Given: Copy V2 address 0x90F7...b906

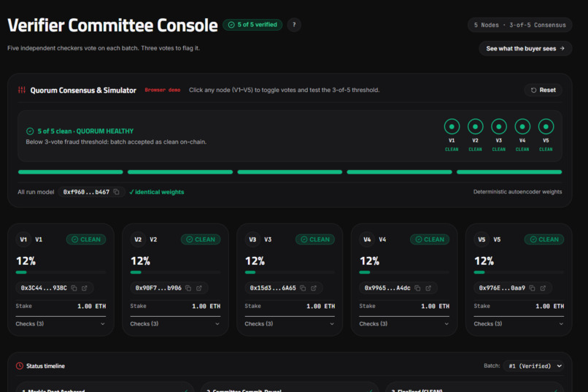Looking at the screenshot, I should tap(189, 288).
